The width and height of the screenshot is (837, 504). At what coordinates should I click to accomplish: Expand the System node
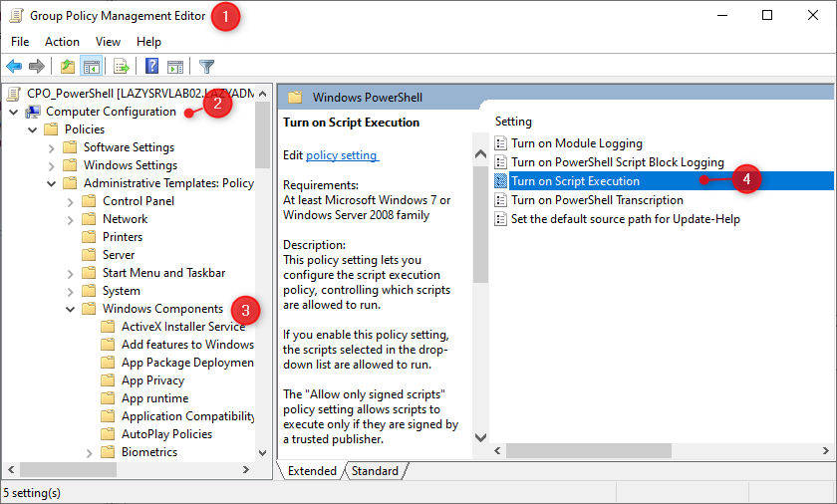(71, 292)
